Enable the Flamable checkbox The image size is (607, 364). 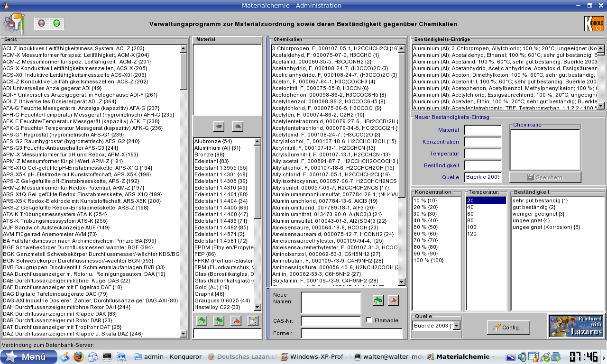point(369,320)
